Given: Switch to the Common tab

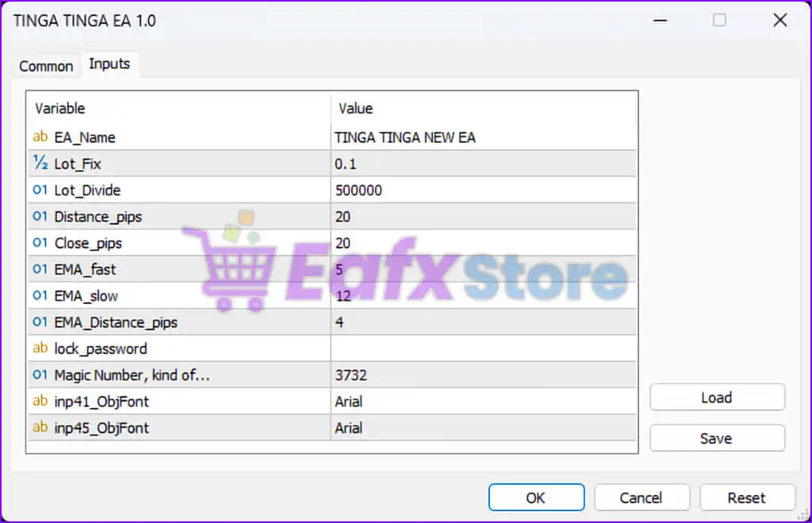Looking at the screenshot, I should [x=46, y=67].
